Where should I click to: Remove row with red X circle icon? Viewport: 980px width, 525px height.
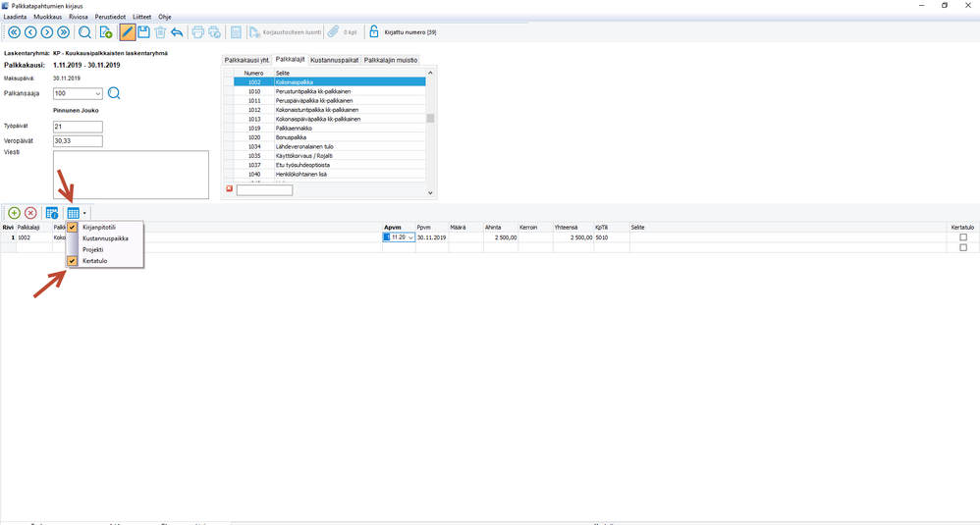30,213
